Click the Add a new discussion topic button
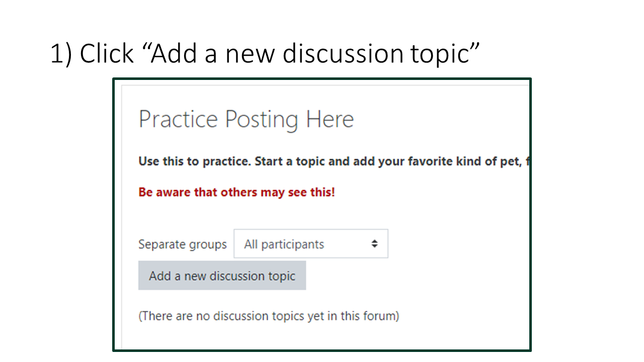Screen dimensions: 644x362 222,276
